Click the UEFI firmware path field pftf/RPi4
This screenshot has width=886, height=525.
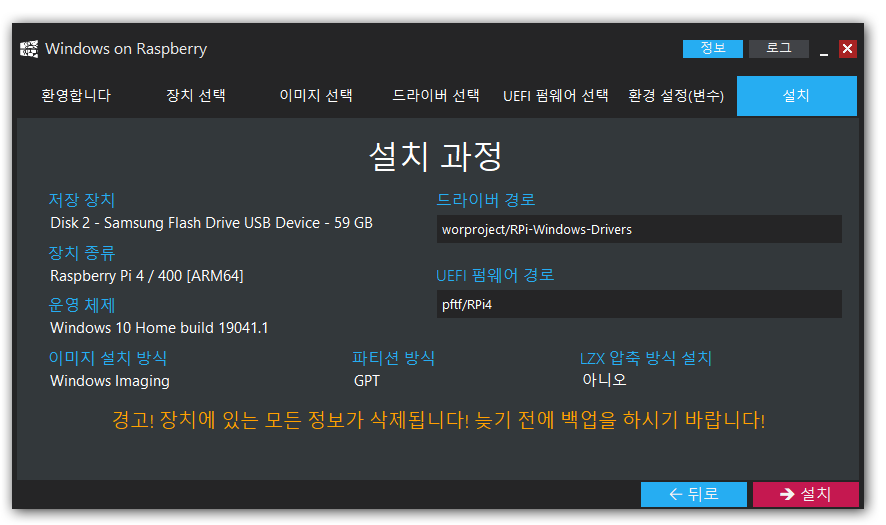point(639,304)
